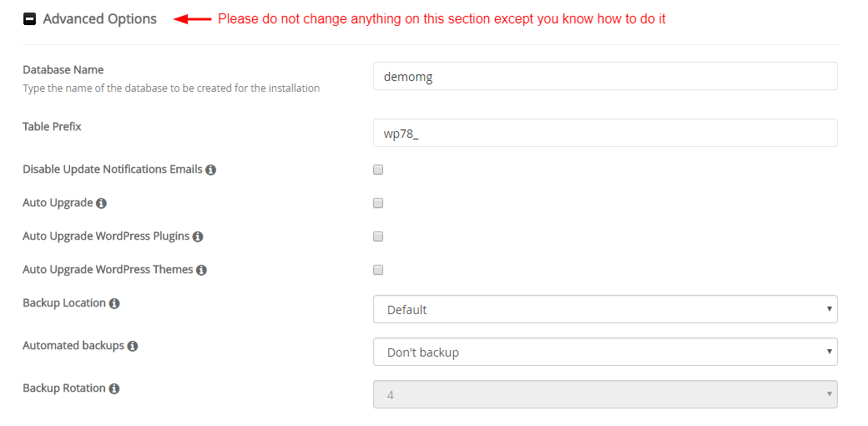The width and height of the screenshot is (868, 426).
Task: Show info for Auto Upgrade WordPress Themes
Action: 201,271
